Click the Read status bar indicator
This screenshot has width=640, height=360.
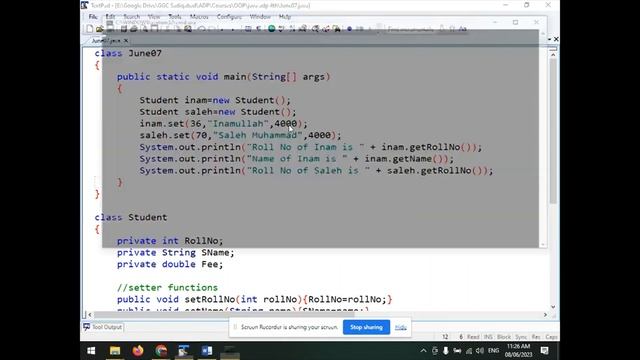tap(473, 337)
